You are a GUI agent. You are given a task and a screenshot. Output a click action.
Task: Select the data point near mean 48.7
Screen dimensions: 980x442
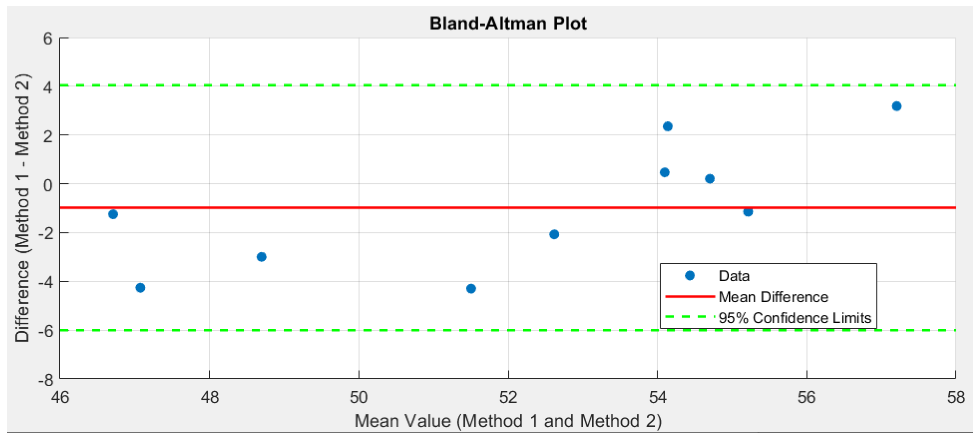[x=261, y=257]
